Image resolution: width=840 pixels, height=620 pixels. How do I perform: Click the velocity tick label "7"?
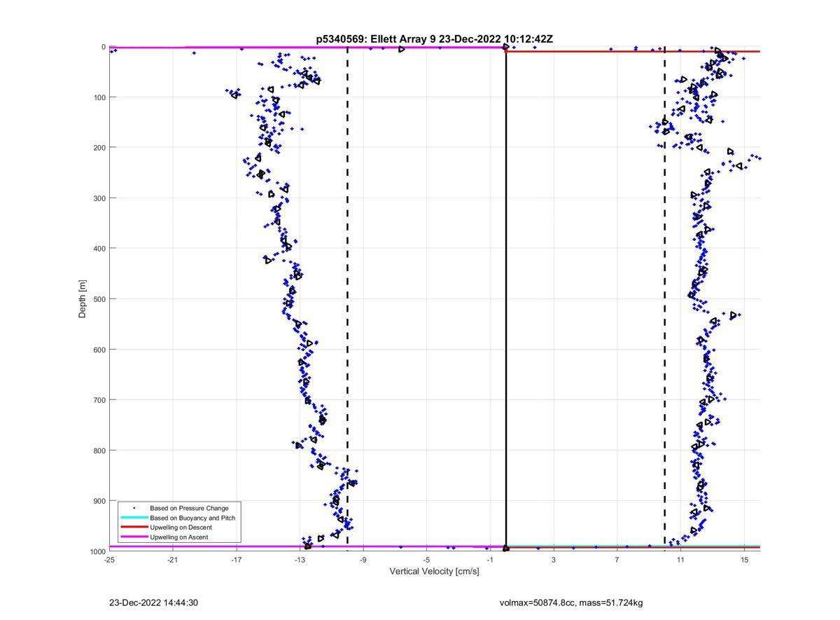tap(617, 560)
